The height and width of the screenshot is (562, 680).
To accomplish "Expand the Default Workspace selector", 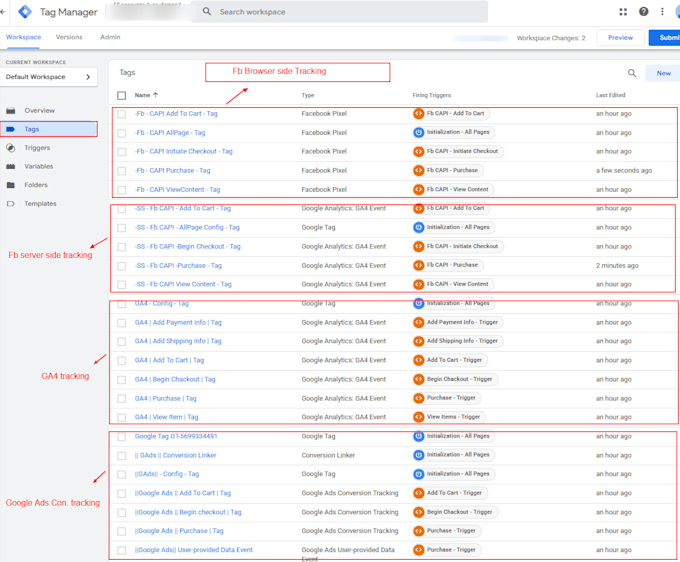I will 49,77.
